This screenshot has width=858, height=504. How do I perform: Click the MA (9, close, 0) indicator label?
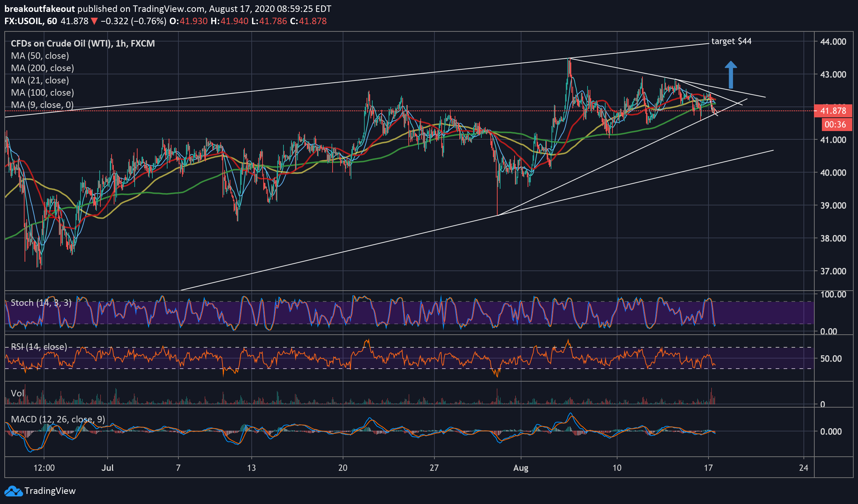coord(42,105)
